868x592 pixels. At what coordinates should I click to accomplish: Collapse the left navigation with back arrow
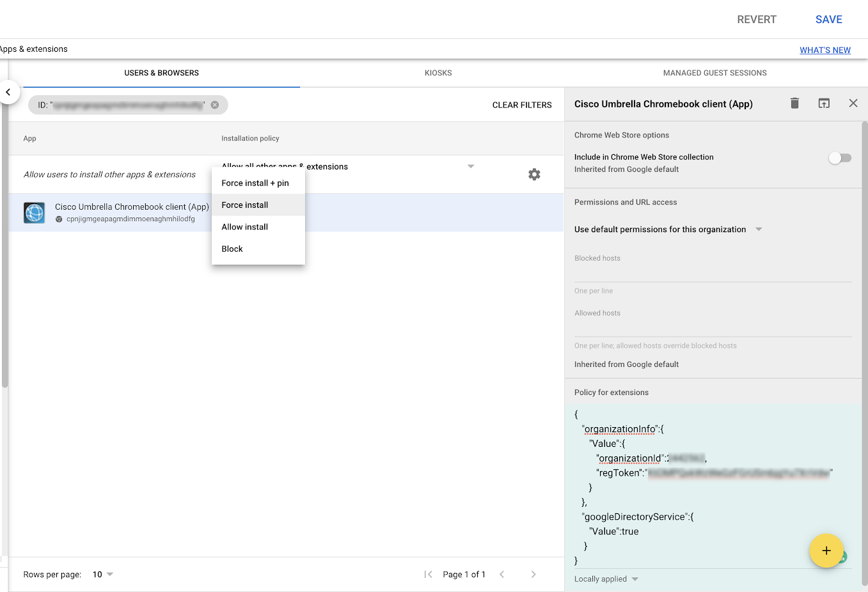[8, 92]
